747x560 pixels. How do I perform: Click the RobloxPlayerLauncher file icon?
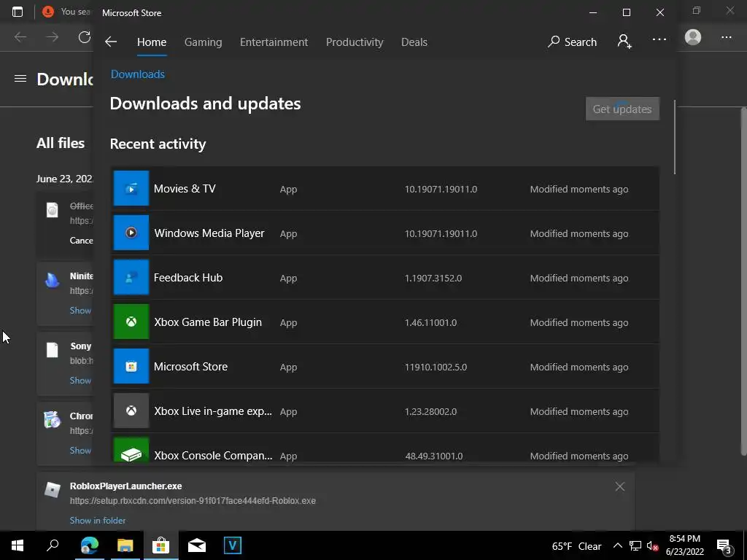[x=52, y=489]
